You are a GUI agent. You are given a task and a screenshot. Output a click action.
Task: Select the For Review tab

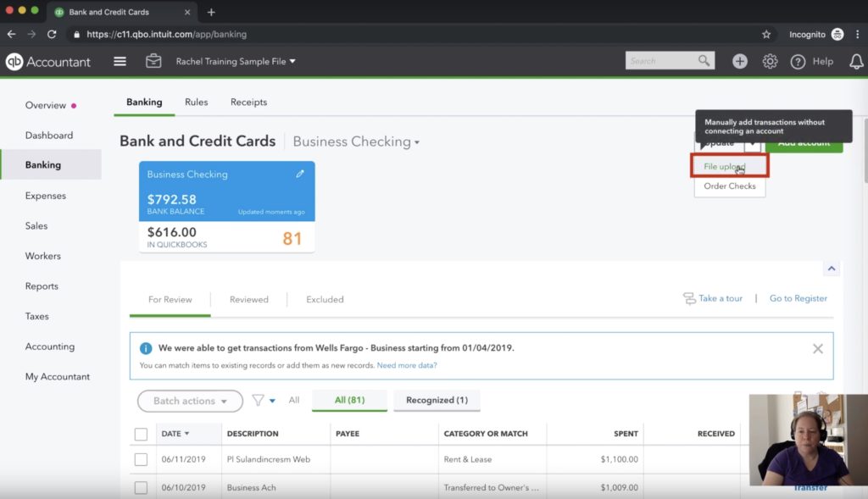point(170,300)
